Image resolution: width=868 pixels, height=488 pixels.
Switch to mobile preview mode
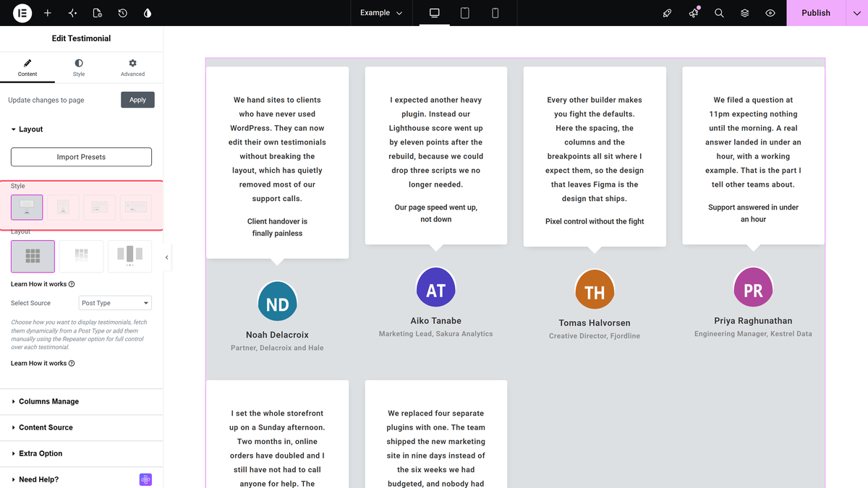pos(495,13)
